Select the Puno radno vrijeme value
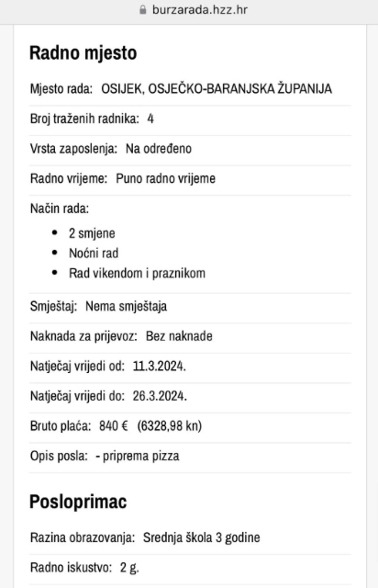The image size is (378, 588). (x=165, y=178)
